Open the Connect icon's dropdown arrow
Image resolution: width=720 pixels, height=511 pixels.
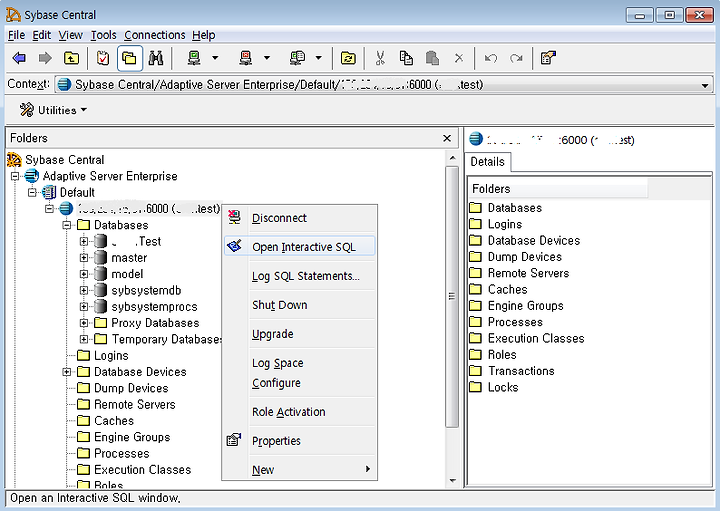point(215,58)
